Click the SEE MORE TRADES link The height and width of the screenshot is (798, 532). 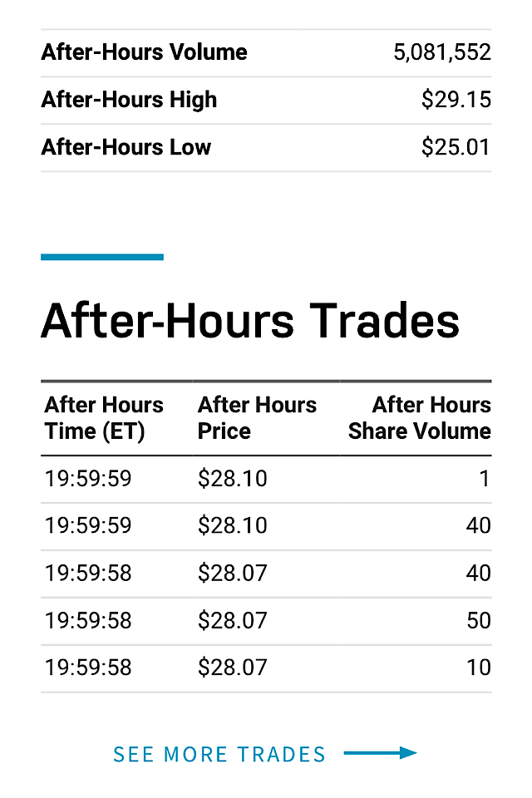click(x=219, y=754)
